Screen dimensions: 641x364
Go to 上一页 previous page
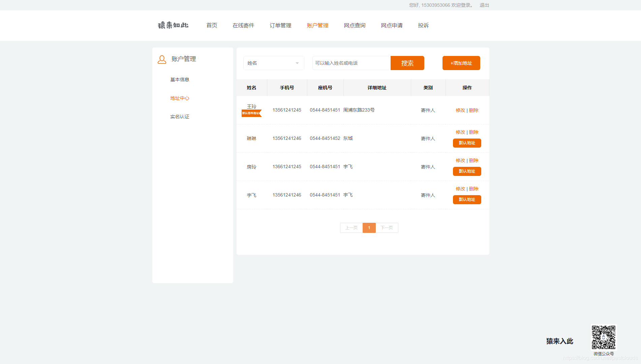click(x=351, y=228)
